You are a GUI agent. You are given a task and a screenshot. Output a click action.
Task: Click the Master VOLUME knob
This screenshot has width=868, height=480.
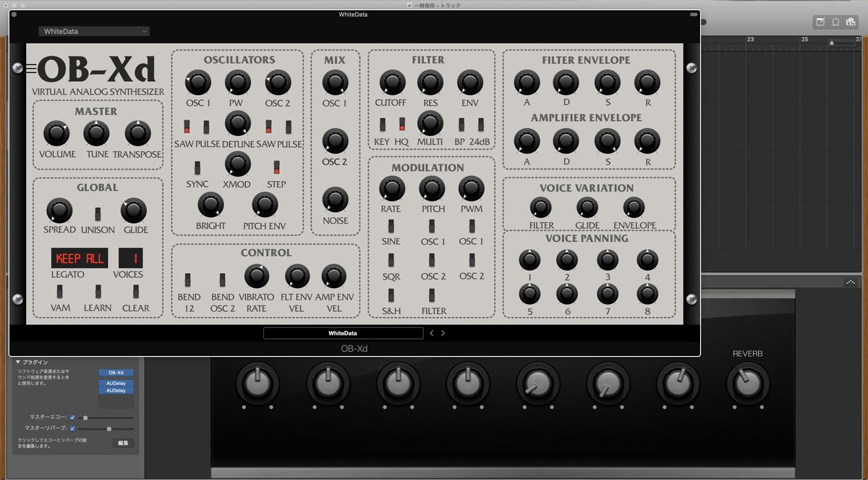click(56, 134)
